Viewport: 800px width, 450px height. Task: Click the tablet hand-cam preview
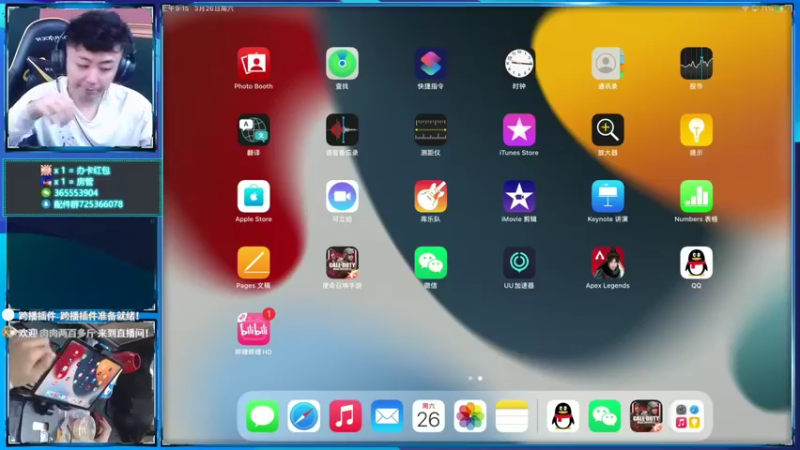[x=82, y=383]
